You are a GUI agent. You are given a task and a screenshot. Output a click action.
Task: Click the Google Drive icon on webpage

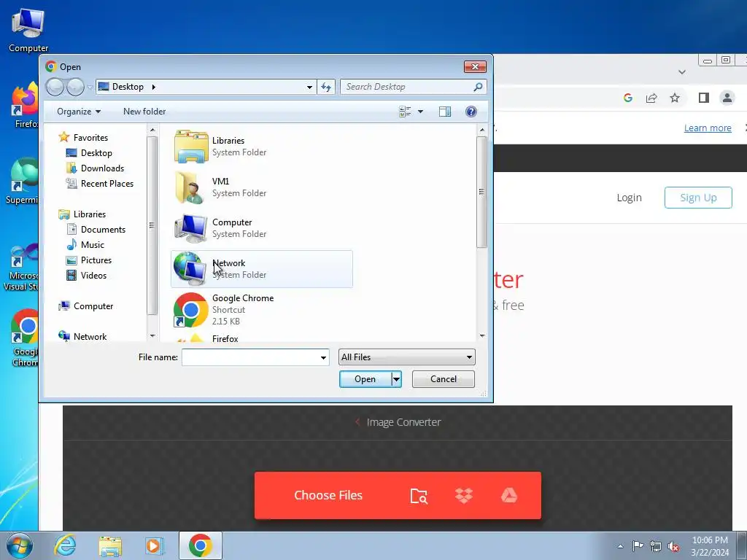pos(508,496)
